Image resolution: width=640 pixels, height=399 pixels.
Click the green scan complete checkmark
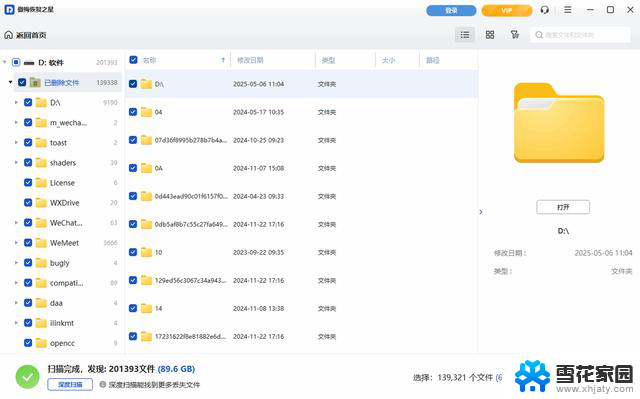pyautogui.click(x=27, y=377)
